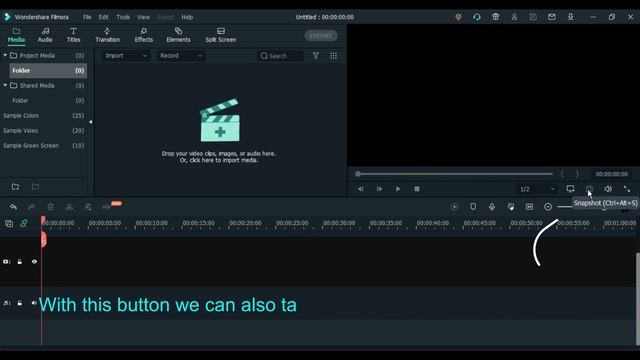640x360 pixels.
Task: Click the red timeline playhead marker
Action: click(43, 239)
